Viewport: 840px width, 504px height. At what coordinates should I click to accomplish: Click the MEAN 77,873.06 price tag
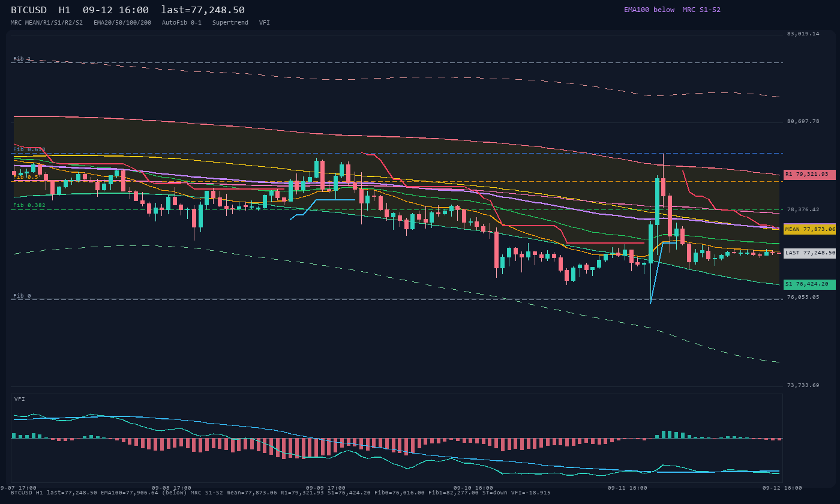pos(809,229)
